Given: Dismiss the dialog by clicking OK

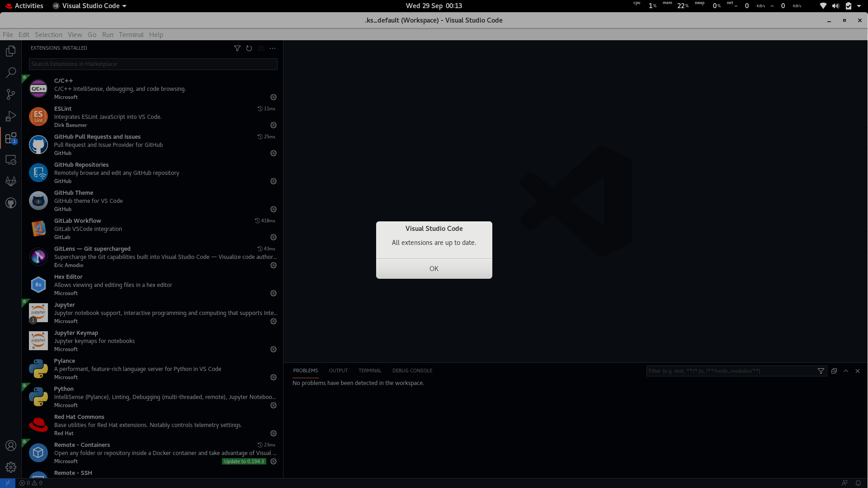Looking at the screenshot, I should tap(434, 268).
